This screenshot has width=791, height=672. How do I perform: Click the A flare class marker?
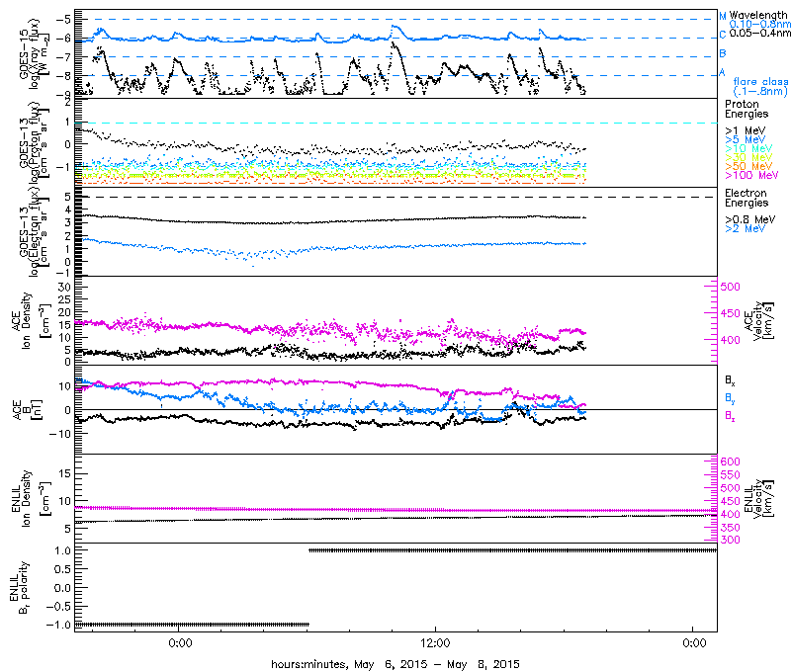723,72
